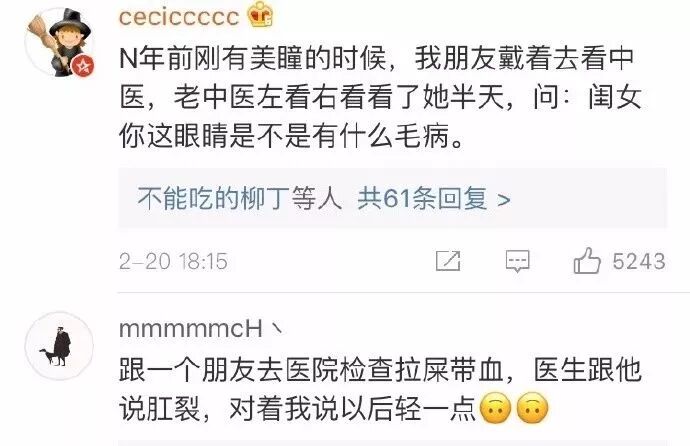This screenshot has height=446, width=690.
Task: Tap the crown membership badge beside cecicccc
Action: [x=260, y=14]
